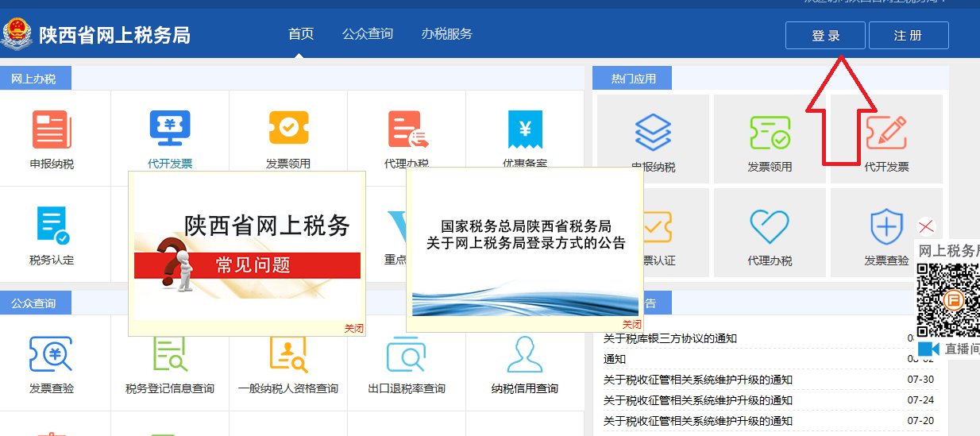
Task: Open 申报纳税 tile in 热门应用
Action: click(653, 139)
